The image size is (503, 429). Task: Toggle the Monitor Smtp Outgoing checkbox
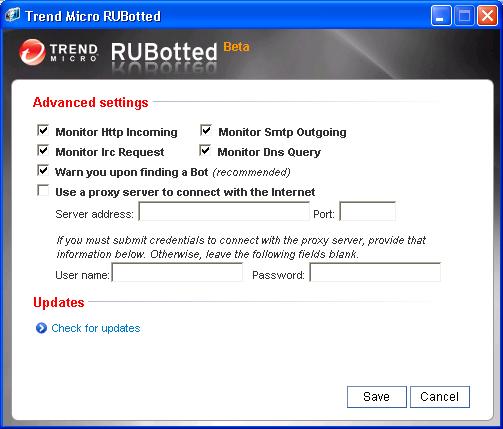(206, 130)
